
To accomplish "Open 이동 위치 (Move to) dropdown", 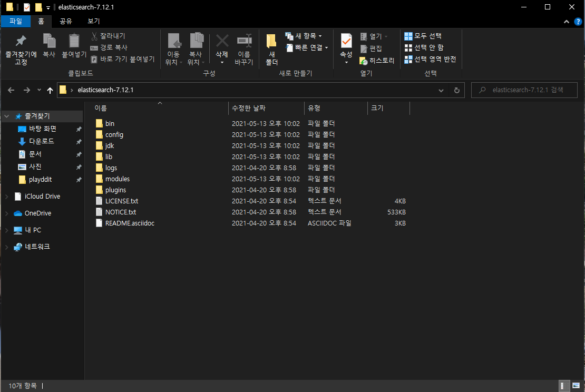I will tap(173, 49).
